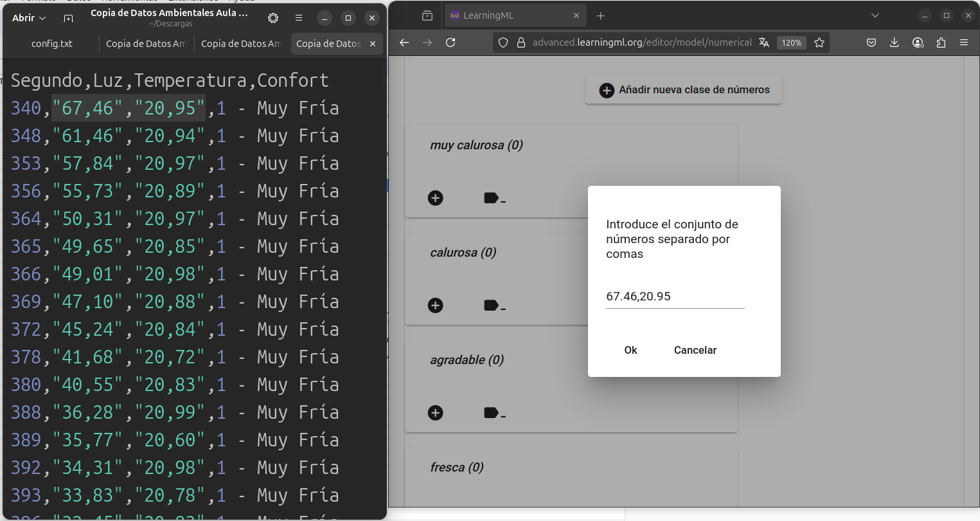Expand the Abrir dropdown in text editor

click(x=29, y=18)
